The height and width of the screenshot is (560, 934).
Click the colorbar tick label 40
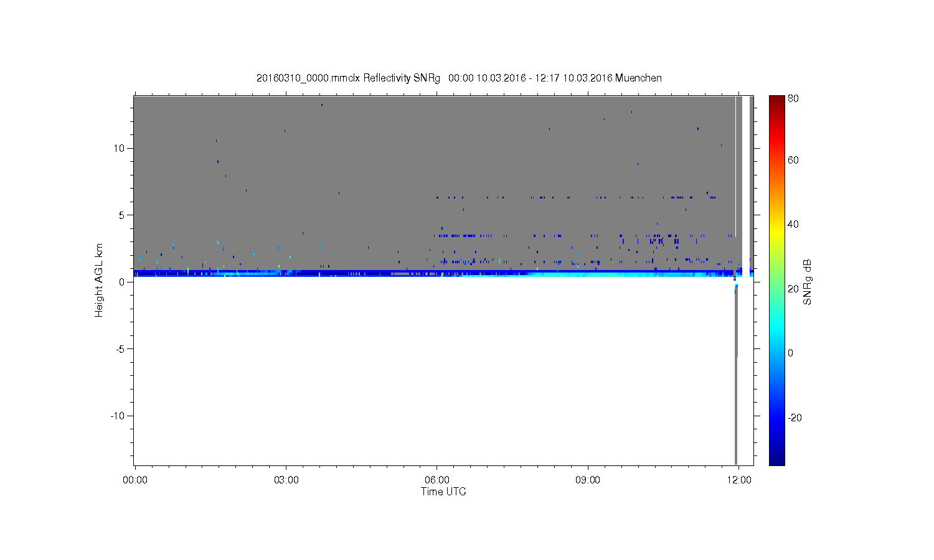[793, 225]
